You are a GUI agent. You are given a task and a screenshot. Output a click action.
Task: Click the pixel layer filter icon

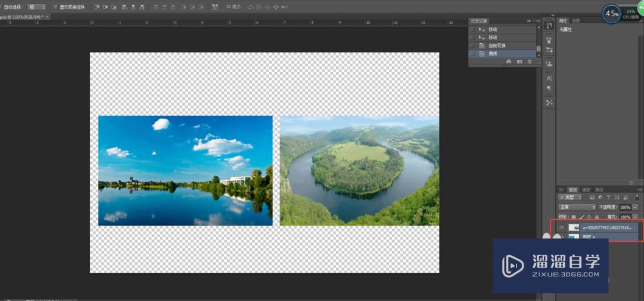(x=592, y=197)
